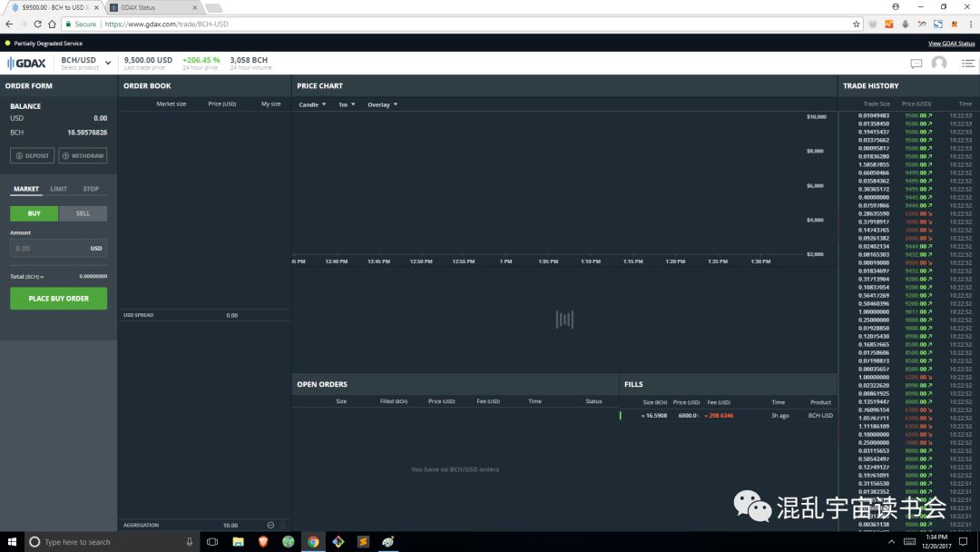Select the MARKET order tab
Viewport: 980px width, 552px height.
(26, 189)
